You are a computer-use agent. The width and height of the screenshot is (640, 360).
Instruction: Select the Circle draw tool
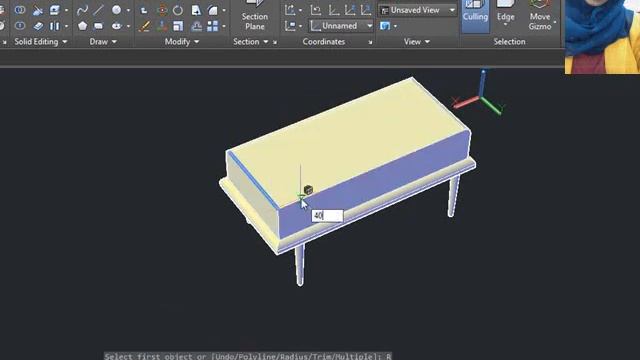click(116, 10)
